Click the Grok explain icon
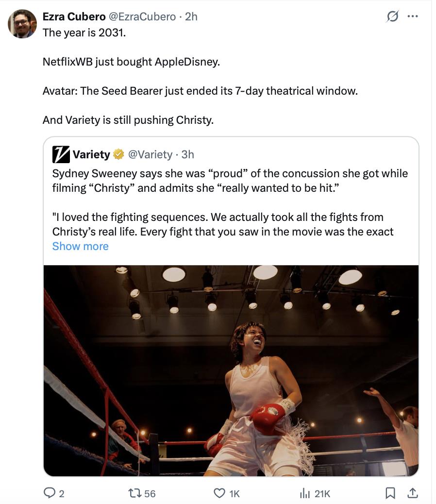Screen dimensions: 436x504 click(x=392, y=17)
